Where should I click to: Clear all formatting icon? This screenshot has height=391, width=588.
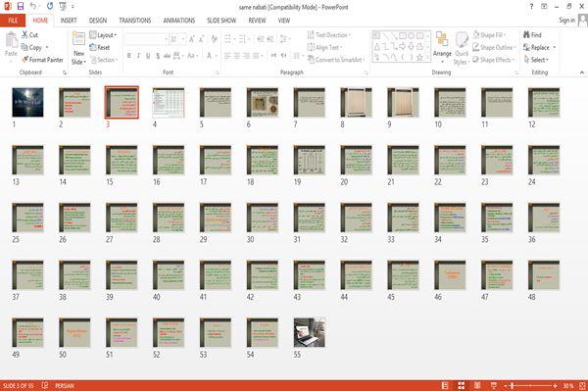[214, 39]
